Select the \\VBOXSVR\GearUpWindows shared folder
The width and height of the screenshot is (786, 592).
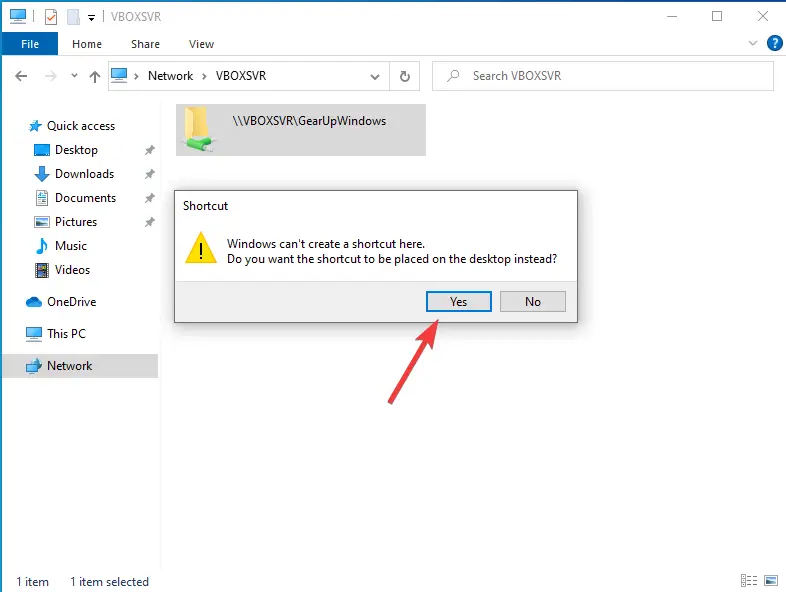click(301, 130)
